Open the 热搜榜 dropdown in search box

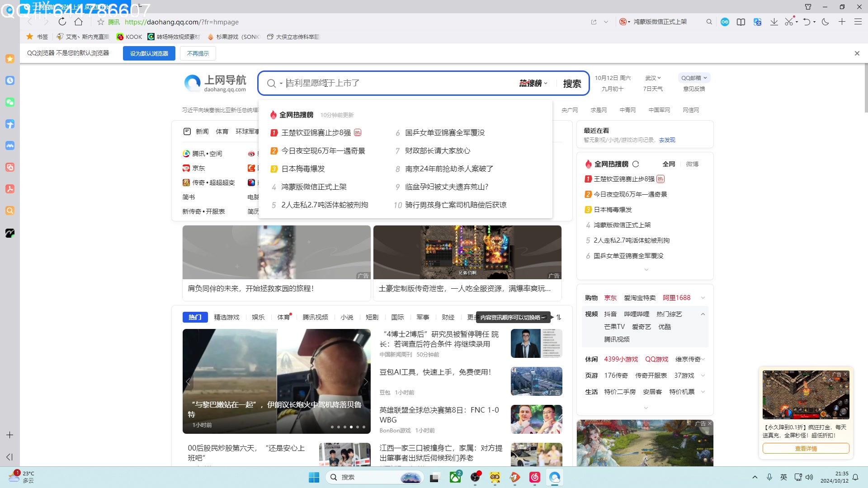tap(533, 83)
